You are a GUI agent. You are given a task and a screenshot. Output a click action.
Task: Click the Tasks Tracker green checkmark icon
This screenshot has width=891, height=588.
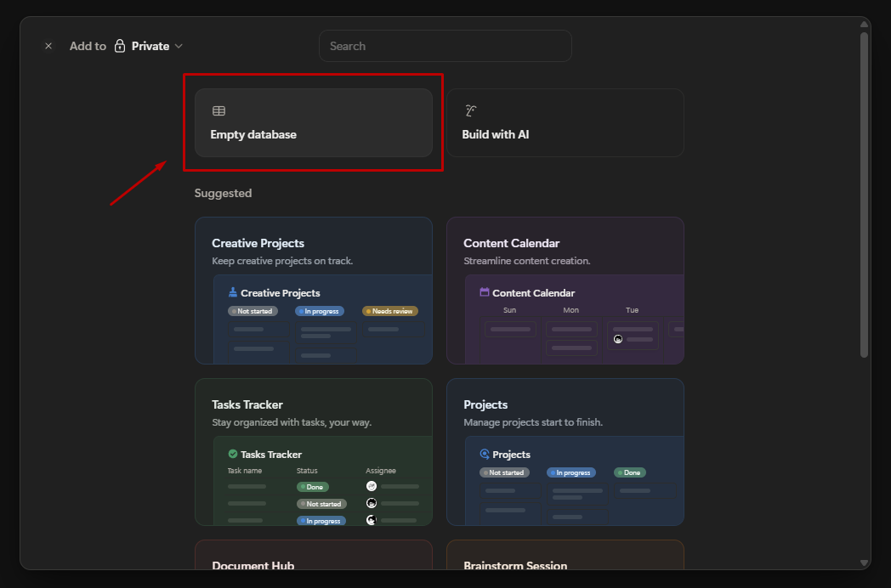[x=233, y=454]
